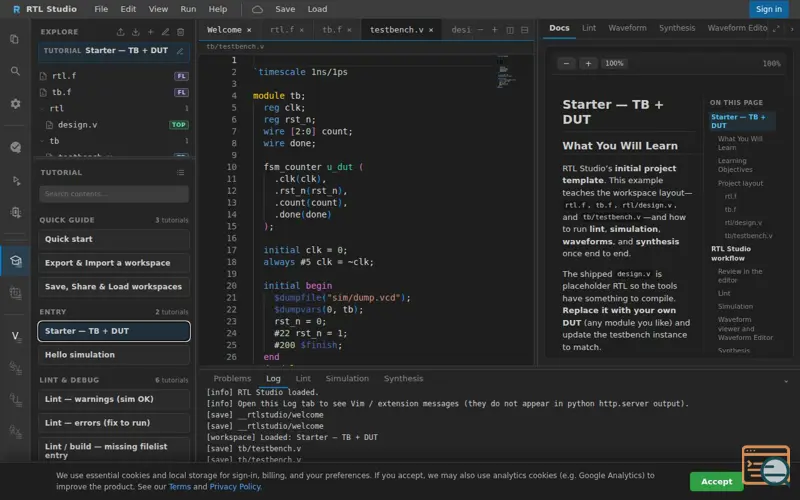Open the bottom Simulation tab
The image size is (800, 500).
(347, 379)
